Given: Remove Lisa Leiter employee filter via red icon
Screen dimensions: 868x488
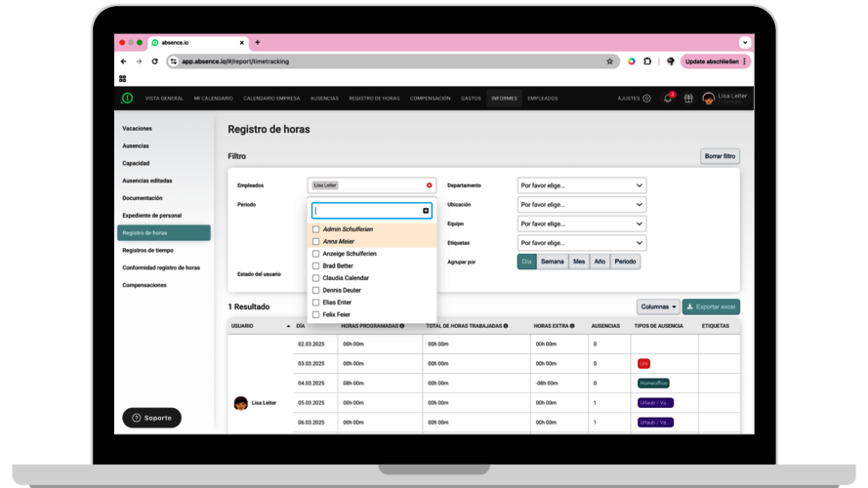Looking at the screenshot, I should click(429, 185).
